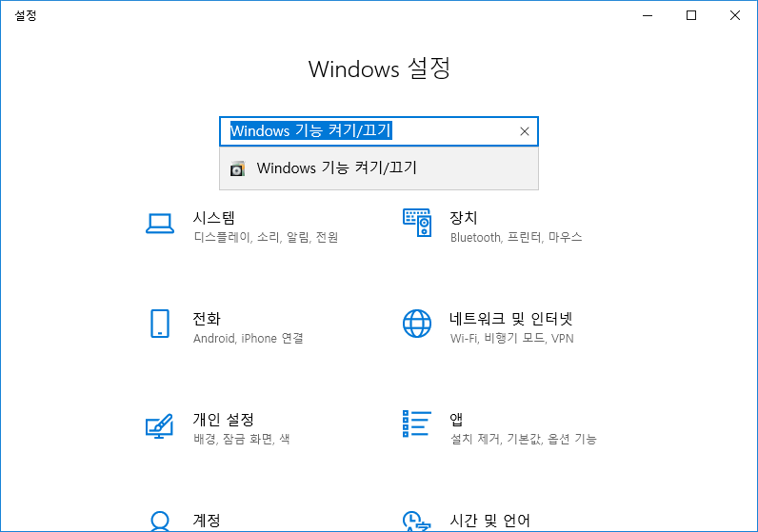Open the 개인 설정 title
Image resolution: width=758 pixels, height=532 pixels.
[x=224, y=420]
